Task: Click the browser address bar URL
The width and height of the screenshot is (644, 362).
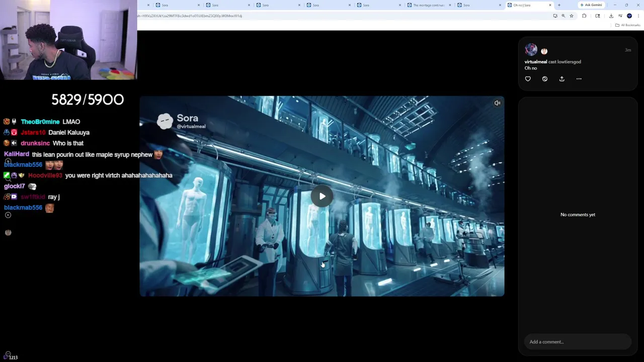Action: tap(190, 16)
